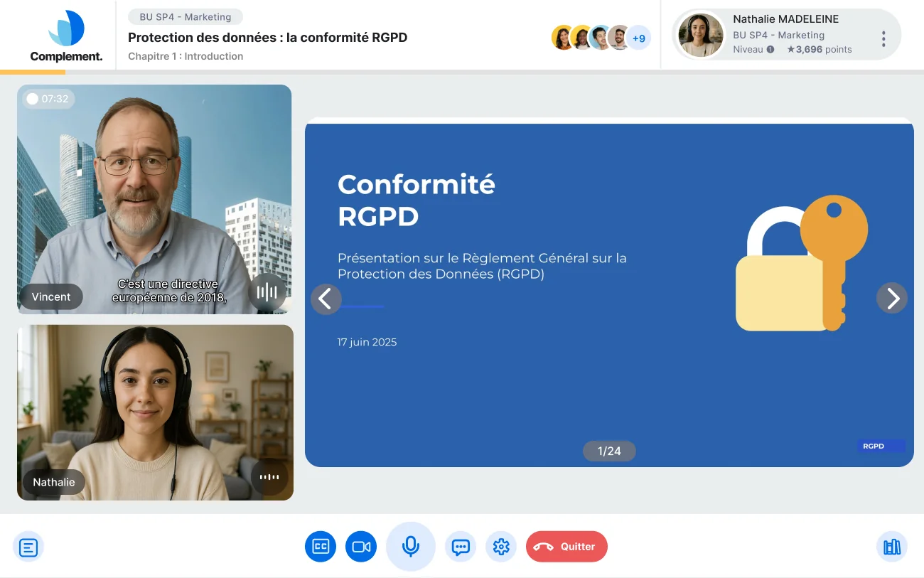Turn off the camera icon
The image size is (924, 578).
point(361,546)
